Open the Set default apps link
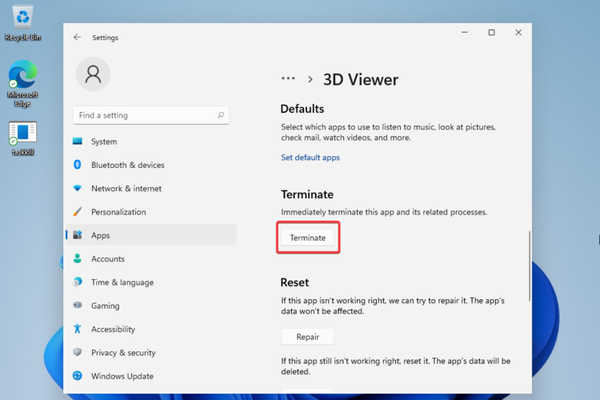 (310, 158)
